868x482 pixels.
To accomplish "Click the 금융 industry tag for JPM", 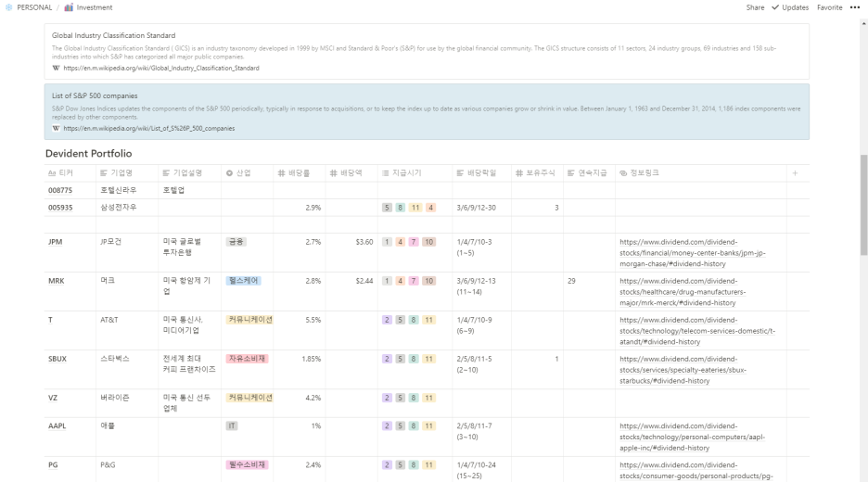I will tap(236, 242).
